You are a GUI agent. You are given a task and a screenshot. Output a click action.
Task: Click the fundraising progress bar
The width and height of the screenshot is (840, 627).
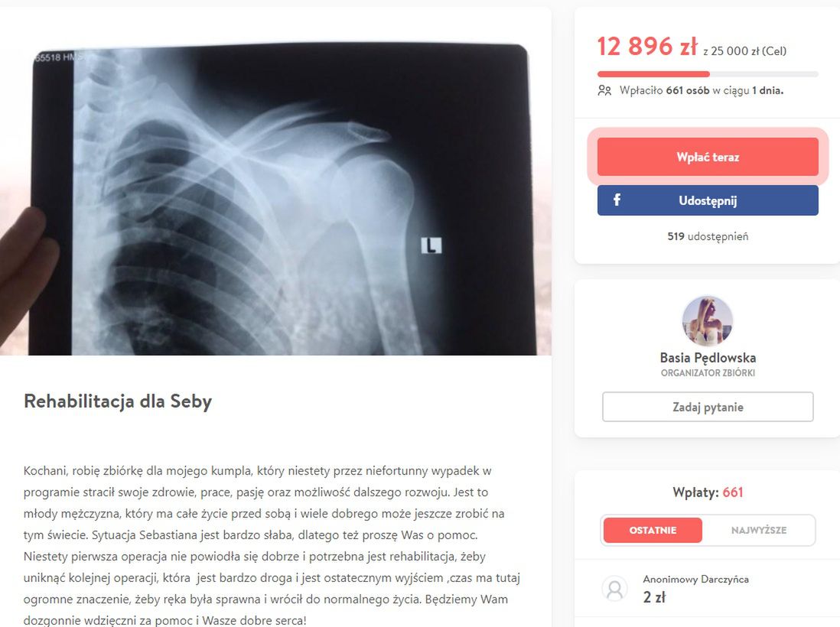[x=708, y=74]
